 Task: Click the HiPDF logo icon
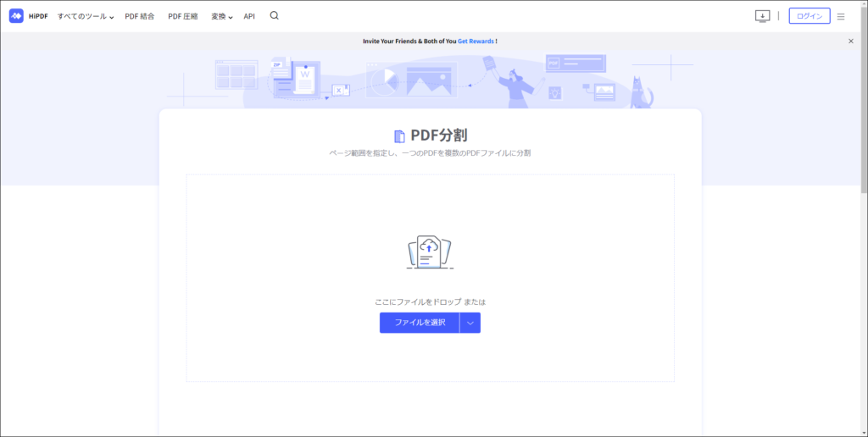point(16,16)
